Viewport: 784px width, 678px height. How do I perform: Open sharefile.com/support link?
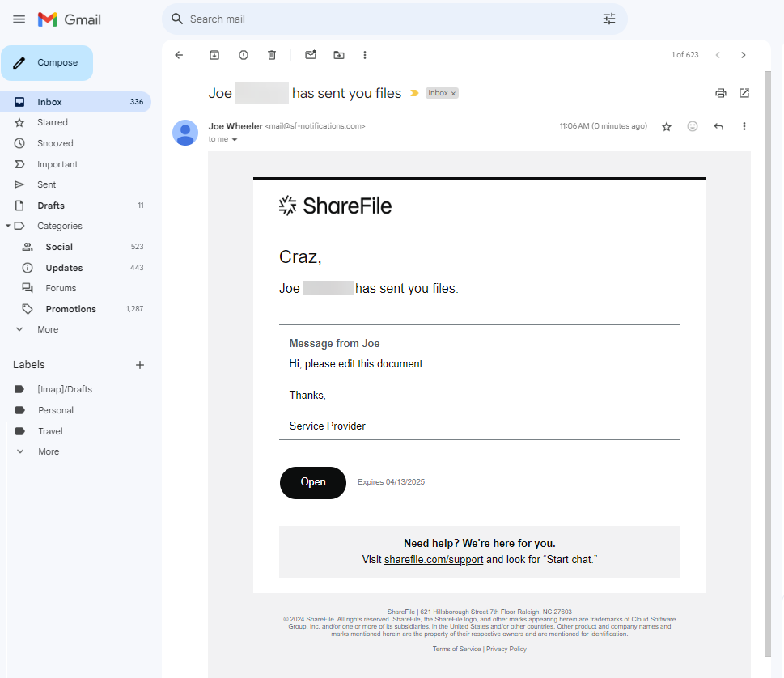point(434,560)
